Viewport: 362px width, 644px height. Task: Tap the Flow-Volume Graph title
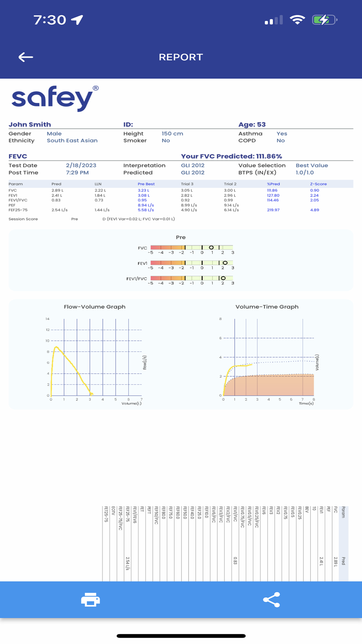click(94, 306)
